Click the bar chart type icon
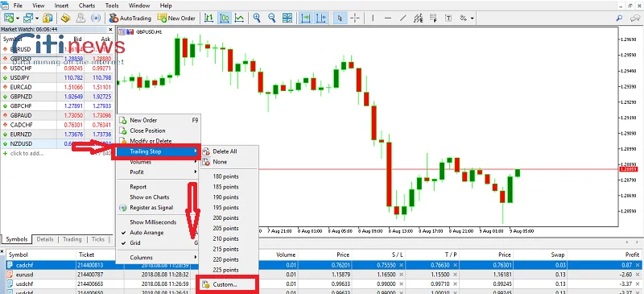This screenshot has height=294, width=644. click(x=209, y=18)
